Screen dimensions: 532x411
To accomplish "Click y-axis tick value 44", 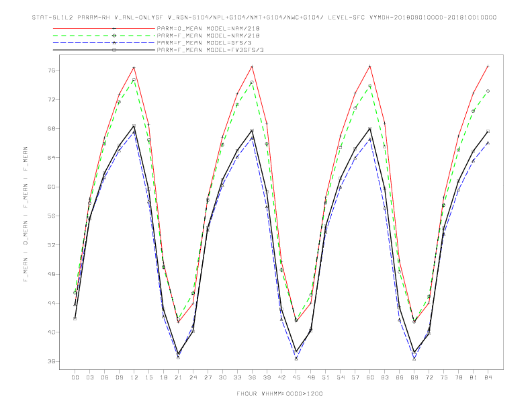I will (x=52, y=303).
